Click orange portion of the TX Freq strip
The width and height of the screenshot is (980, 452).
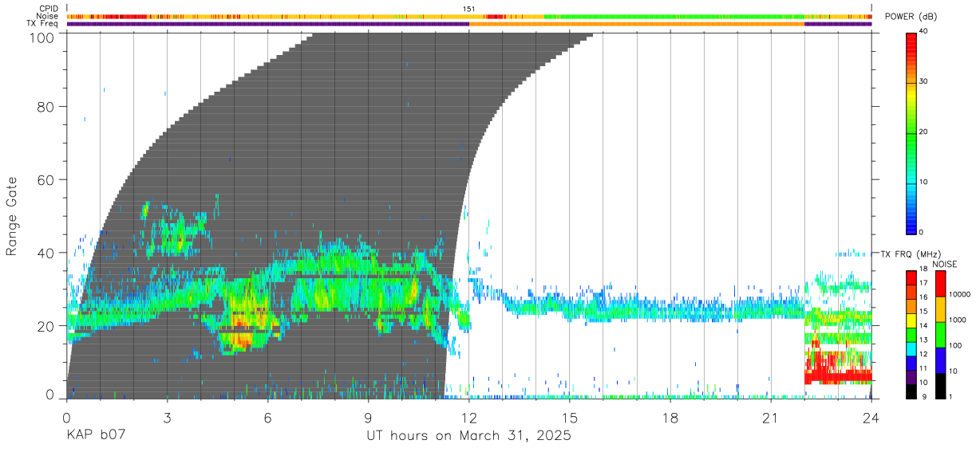[x=637, y=24]
